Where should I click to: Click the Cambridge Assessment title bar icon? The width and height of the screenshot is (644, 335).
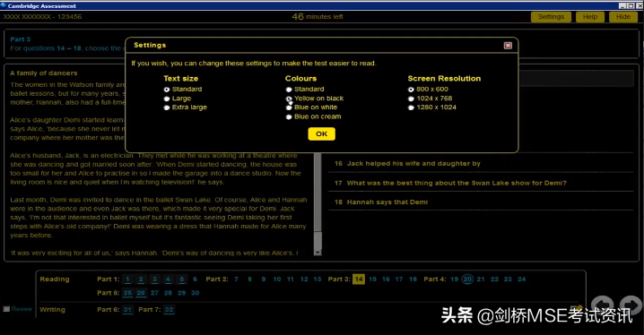[4, 5]
